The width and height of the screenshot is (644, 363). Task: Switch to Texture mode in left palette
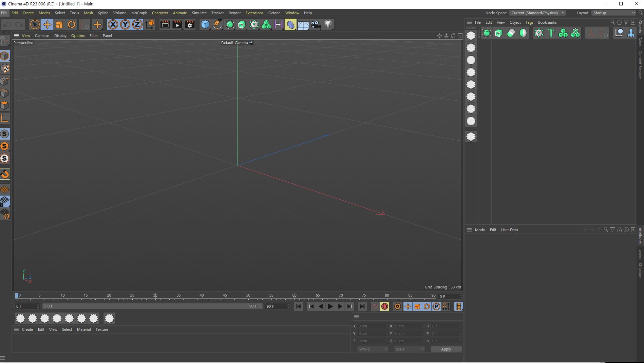pos(5,68)
